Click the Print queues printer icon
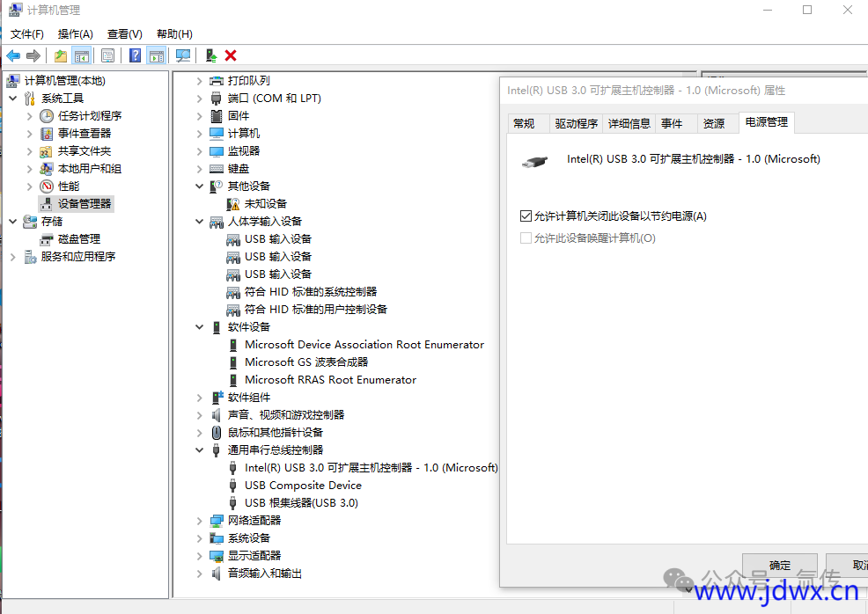This screenshot has width=868, height=614. [217, 81]
